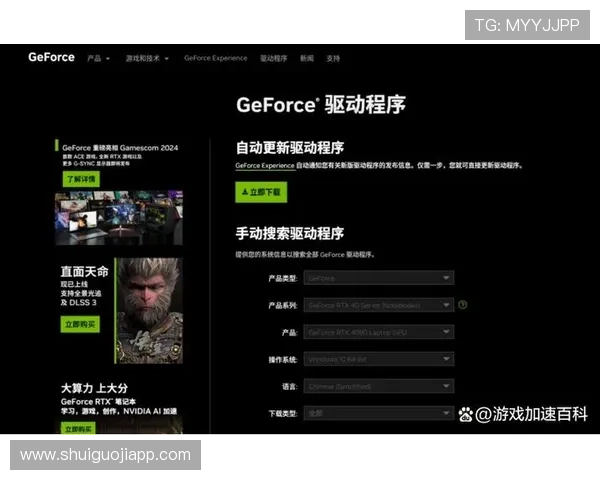The width and height of the screenshot is (600, 480).
Task: Open the Gamescom 2024 laptops thumbnail
Action: (119, 218)
